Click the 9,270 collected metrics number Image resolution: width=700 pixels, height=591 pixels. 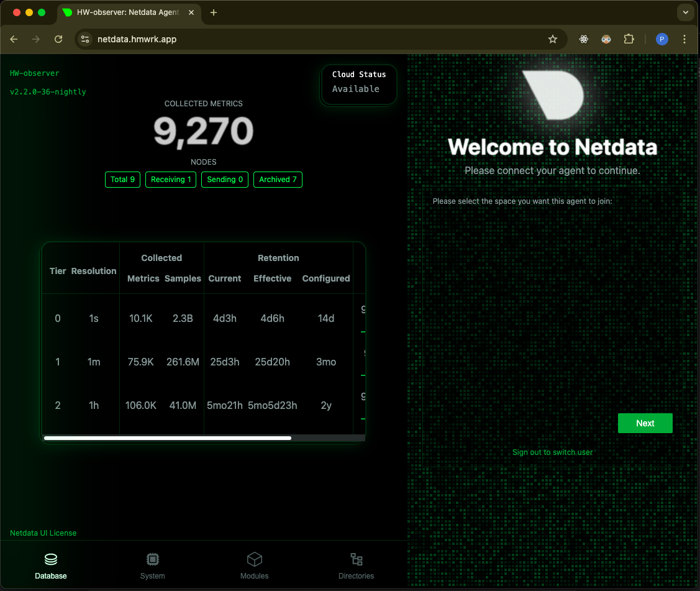point(204,131)
